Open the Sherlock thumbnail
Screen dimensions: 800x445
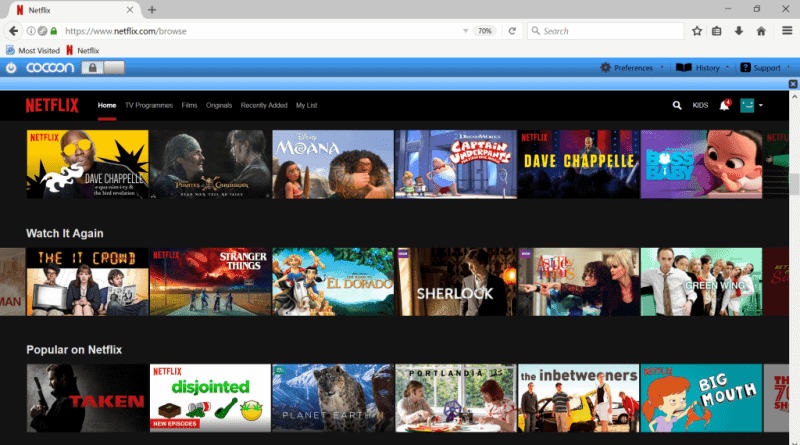coord(456,282)
